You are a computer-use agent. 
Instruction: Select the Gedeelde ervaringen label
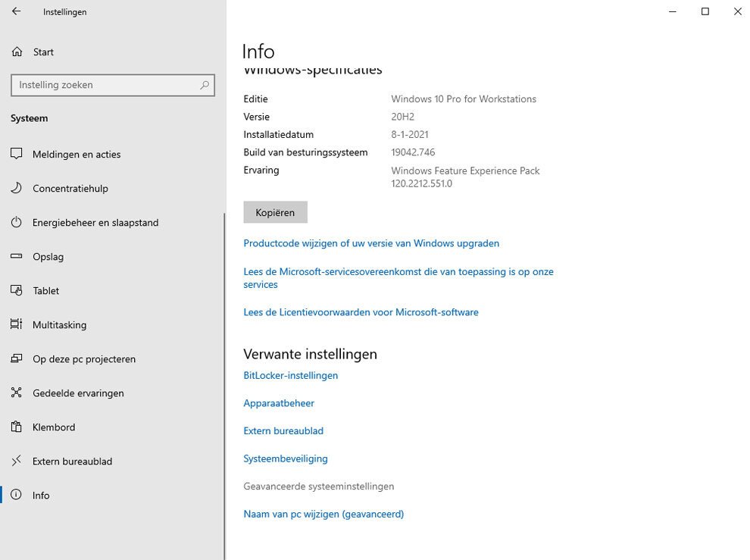(78, 393)
